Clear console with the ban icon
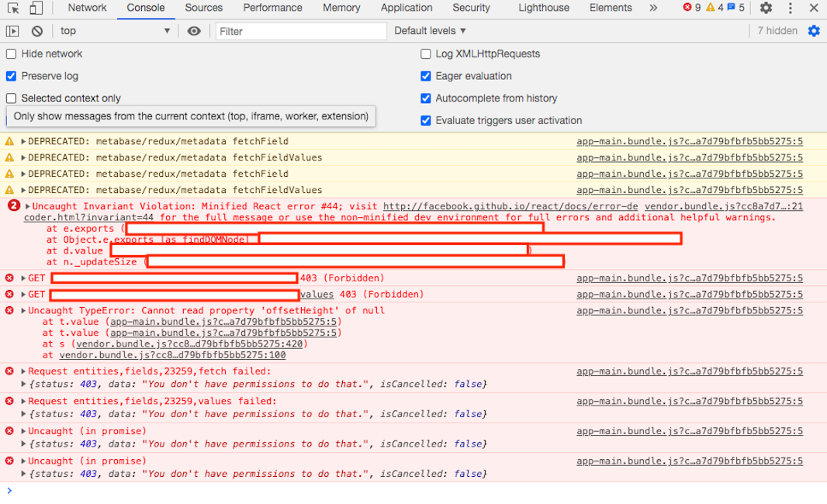This screenshot has width=827, height=504. (x=37, y=31)
